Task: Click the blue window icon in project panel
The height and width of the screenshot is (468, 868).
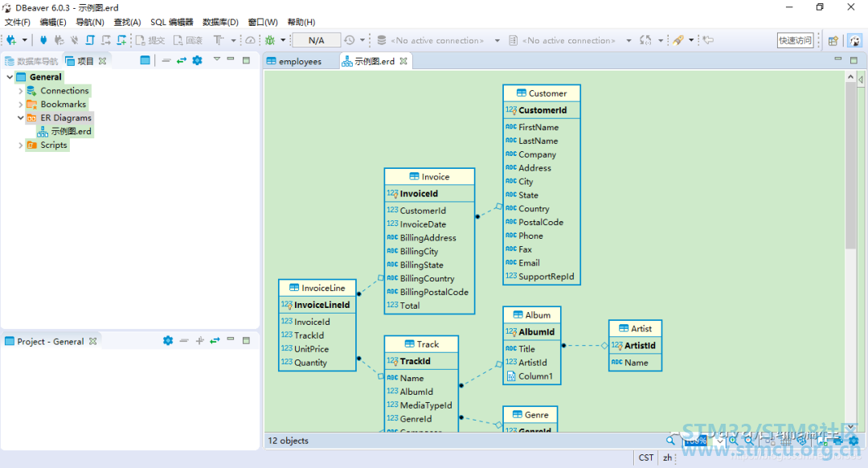Action: click(x=145, y=60)
